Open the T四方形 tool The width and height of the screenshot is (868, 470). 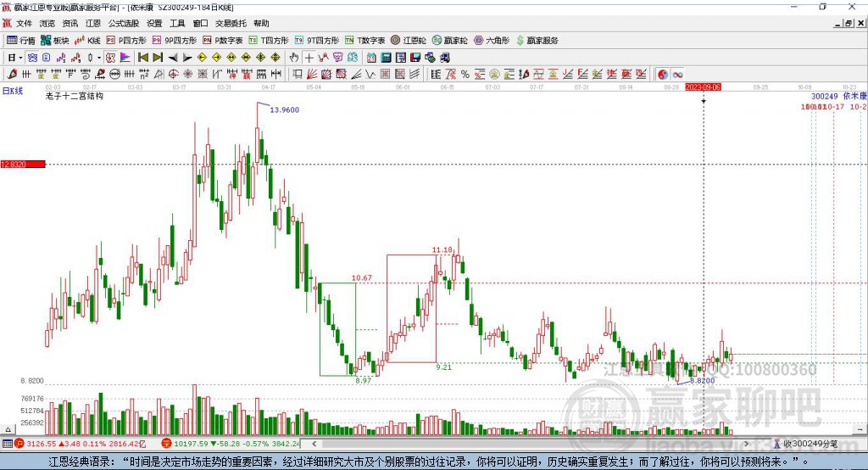[269, 41]
